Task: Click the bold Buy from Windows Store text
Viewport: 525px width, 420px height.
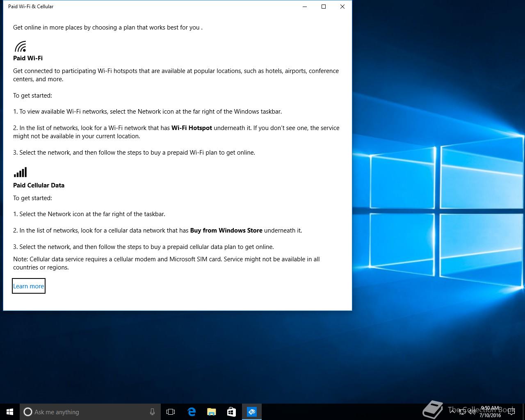Action: pos(226,231)
